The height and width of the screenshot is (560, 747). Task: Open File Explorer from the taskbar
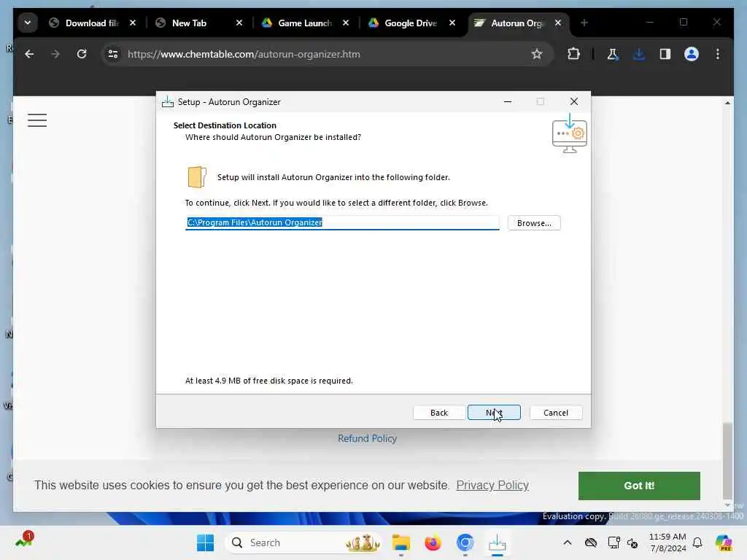pos(400,542)
